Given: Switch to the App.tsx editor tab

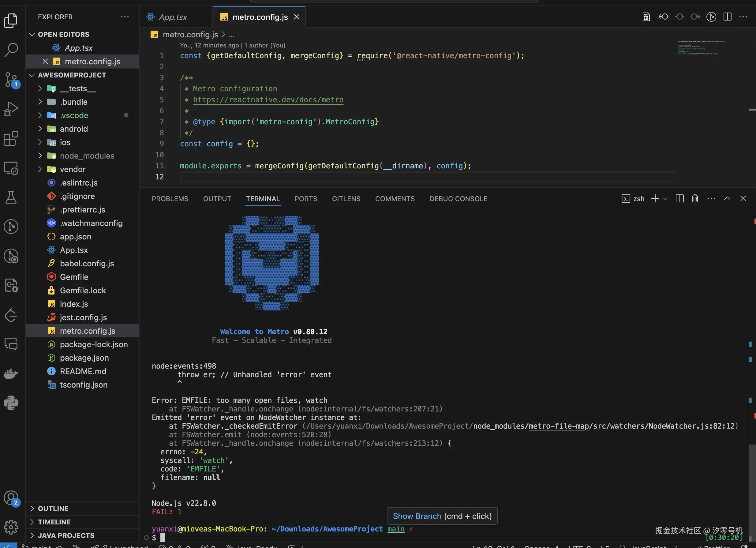Looking at the screenshot, I should click(173, 17).
